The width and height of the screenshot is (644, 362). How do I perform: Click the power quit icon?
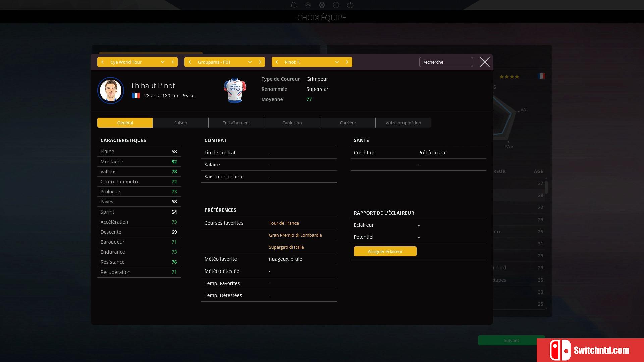(350, 5)
